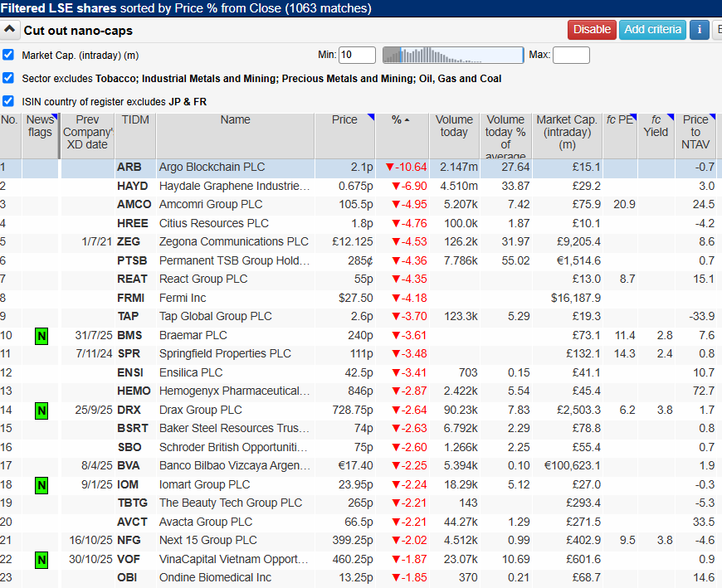Open the filter info icon button
The width and height of the screenshot is (722, 588).
click(699, 30)
